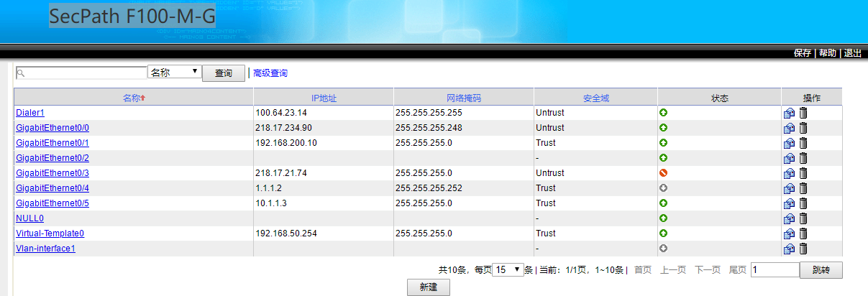
Task: Sort table by 安全域 column header
Action: (596, 98)
